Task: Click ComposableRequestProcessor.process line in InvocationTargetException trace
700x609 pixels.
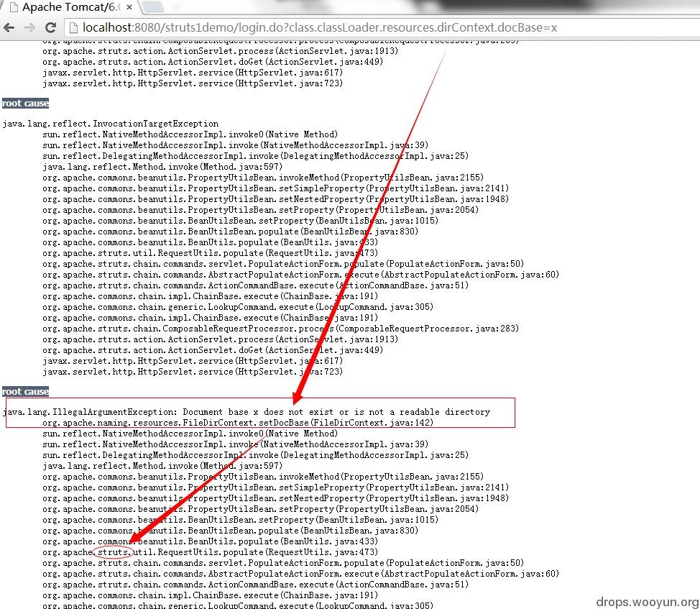Action: [x=281, y=329]
